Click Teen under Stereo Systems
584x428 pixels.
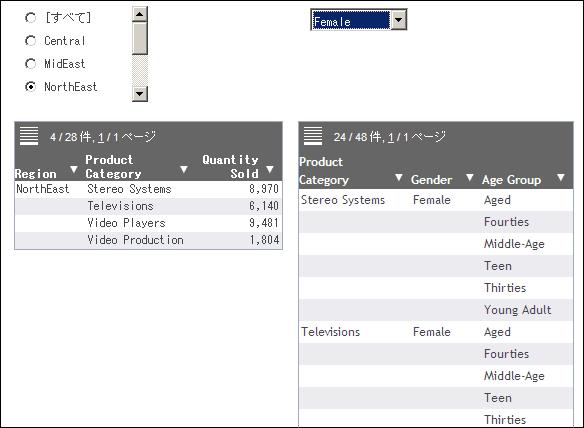click(498, 266)
